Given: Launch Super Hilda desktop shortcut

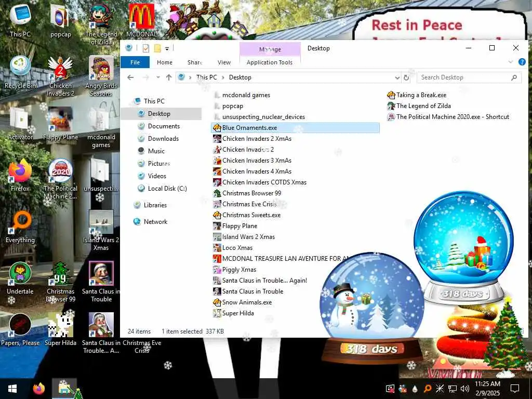Looking at the screenshot, I should [x=60, y=330].
